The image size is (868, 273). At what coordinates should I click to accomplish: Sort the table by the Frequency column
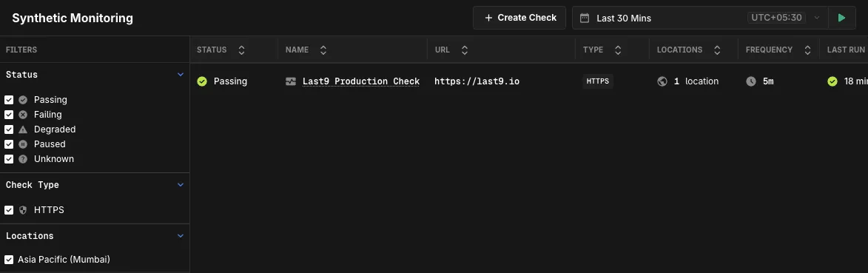coord(807,50)
